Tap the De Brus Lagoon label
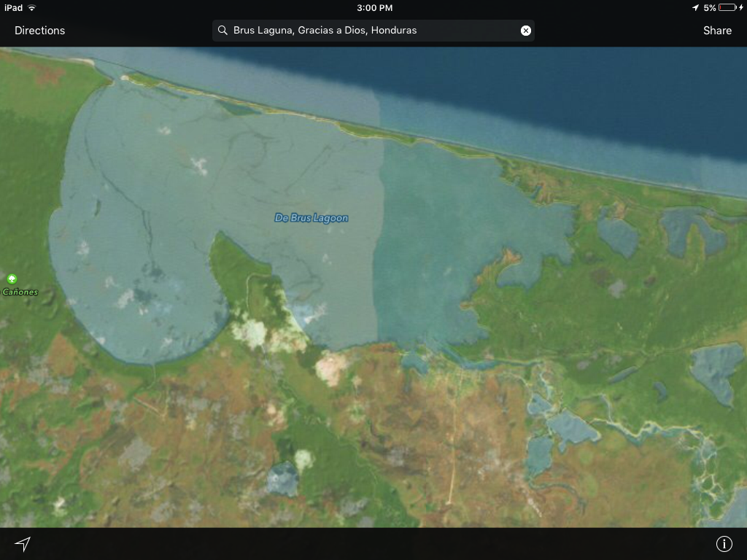Screen dimensions: 747x560 tap(311, 218)
